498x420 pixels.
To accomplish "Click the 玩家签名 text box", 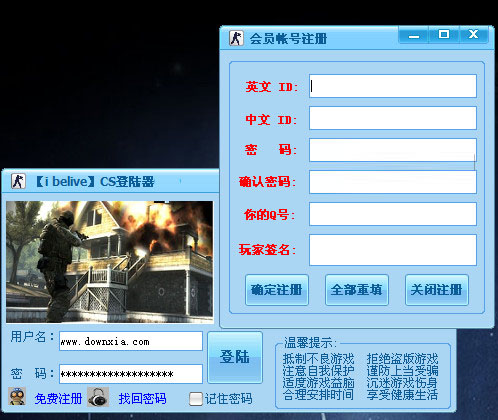I will pos(393,250).
